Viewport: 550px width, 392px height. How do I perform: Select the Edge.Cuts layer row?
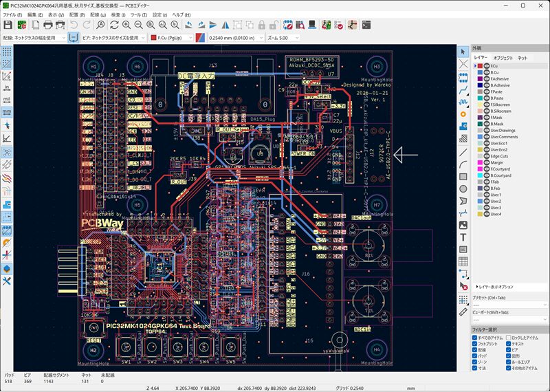point(499,156)
